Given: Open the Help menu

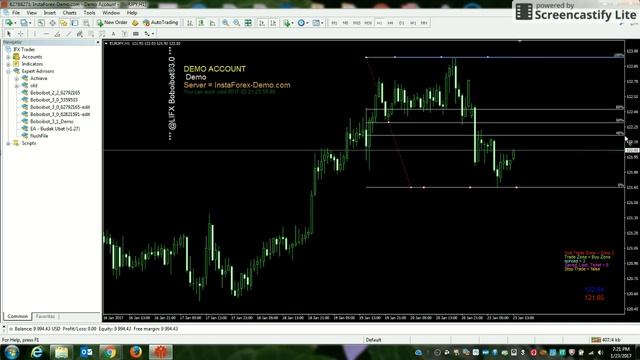Looking at the screenshot, I should (132, 13).
